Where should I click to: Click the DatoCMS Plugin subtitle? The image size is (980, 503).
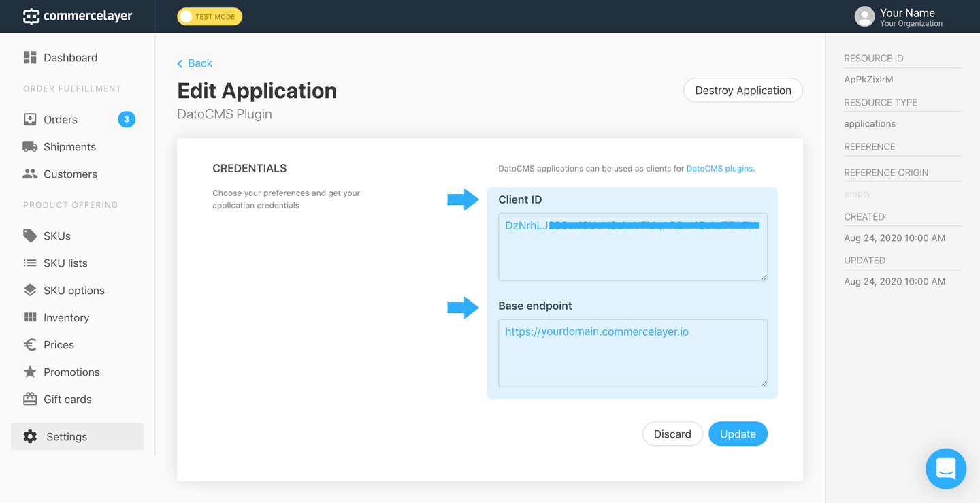click(225, 114)
